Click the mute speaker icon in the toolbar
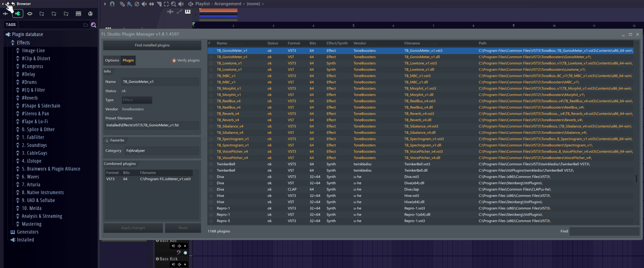The image size is (644, 268). click(x=144, y=4)
